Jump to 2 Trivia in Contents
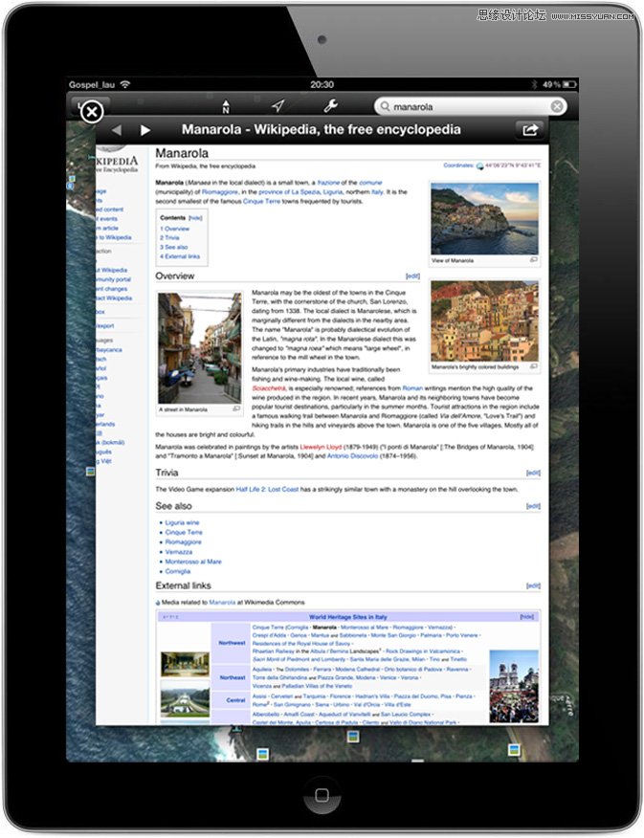This screenshot has height=838, width=644. [x=169, y=237]
